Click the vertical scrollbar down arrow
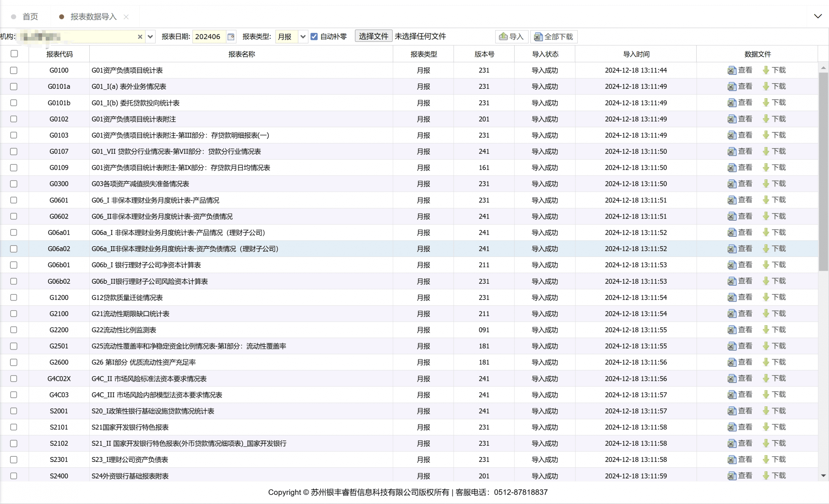This screenshot has height=504, width=829. [x=823, y=476]
